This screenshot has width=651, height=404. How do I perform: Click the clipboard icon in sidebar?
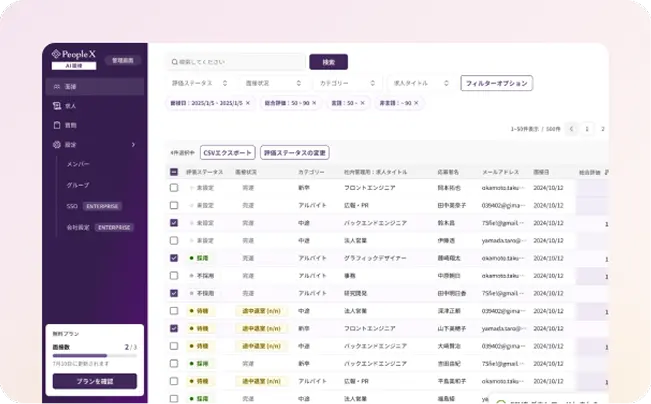[57, 125]
